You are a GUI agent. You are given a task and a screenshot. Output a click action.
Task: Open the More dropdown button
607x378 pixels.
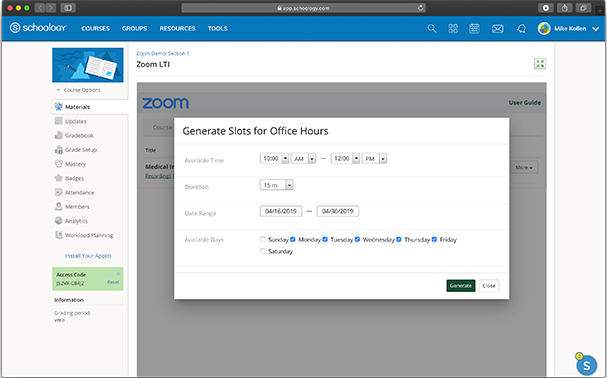click(524, 167)
